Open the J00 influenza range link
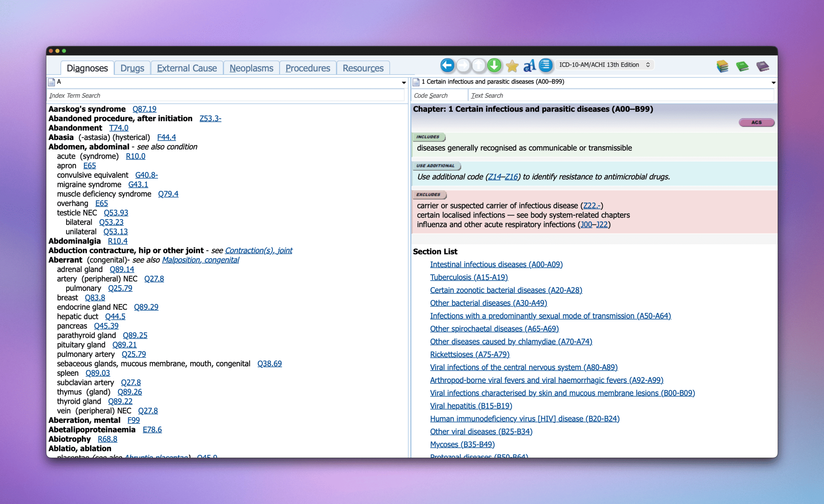The image size is (824, 504). click(586, 224)
